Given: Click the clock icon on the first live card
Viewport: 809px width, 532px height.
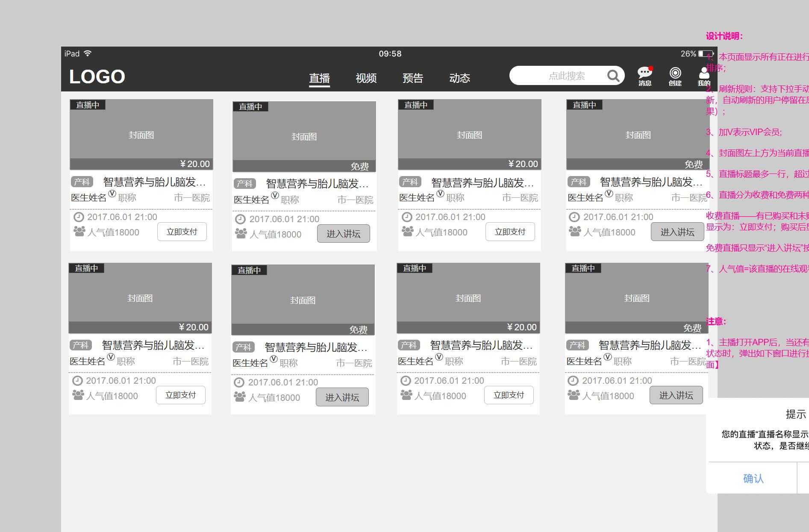Looking at the screenshot, I should [x=79, y=217].
